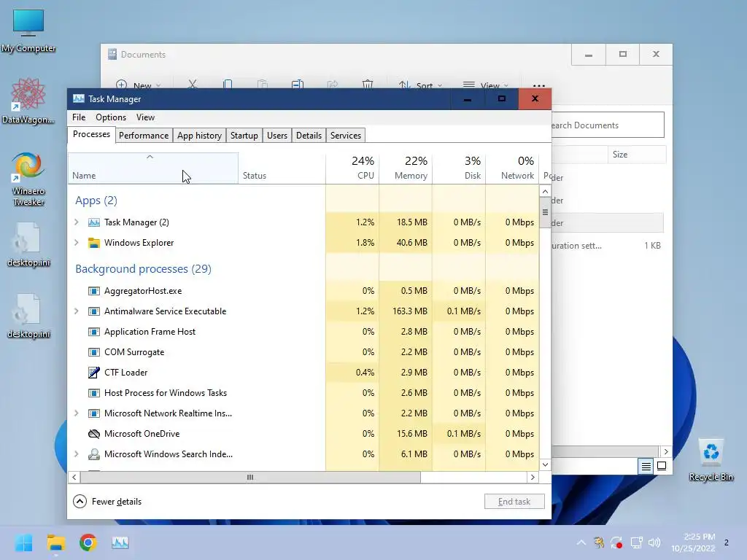Open the View menu in Task Manager
Image resolution: width=747 pixels, height=560 pixels.
pos(145,117)
